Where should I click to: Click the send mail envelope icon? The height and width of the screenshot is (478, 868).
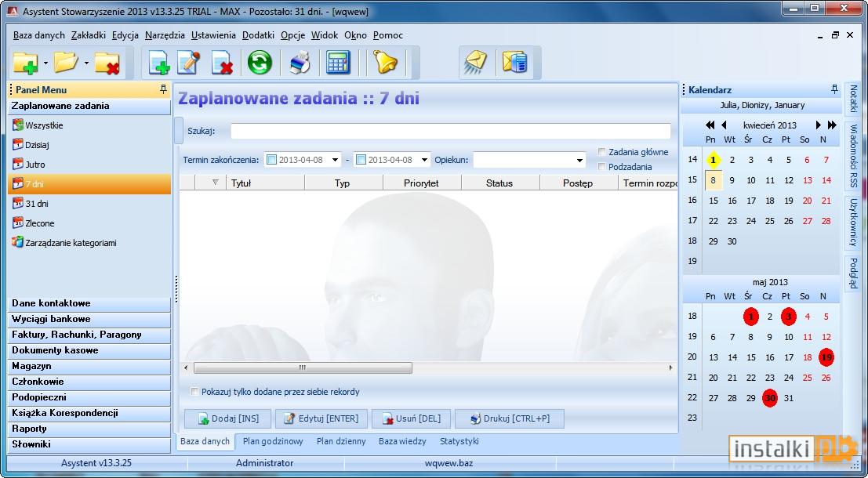click(475, 62)
